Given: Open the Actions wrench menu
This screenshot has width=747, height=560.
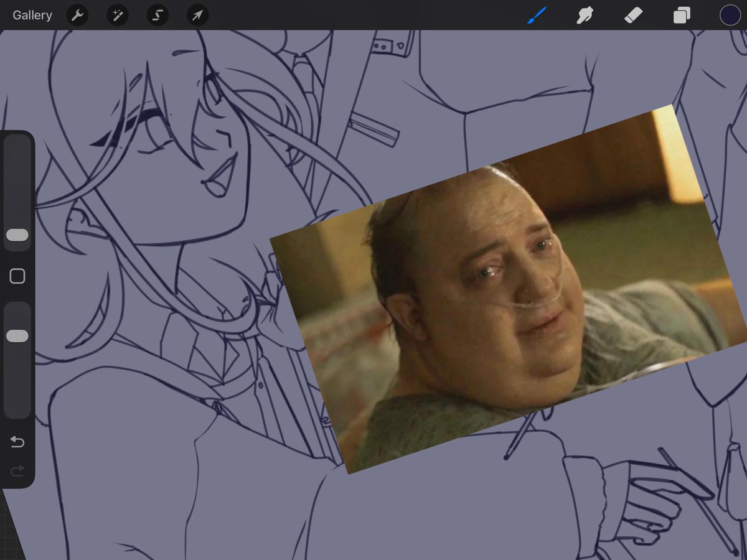Looking at the screenshot, I should [78, 16].
